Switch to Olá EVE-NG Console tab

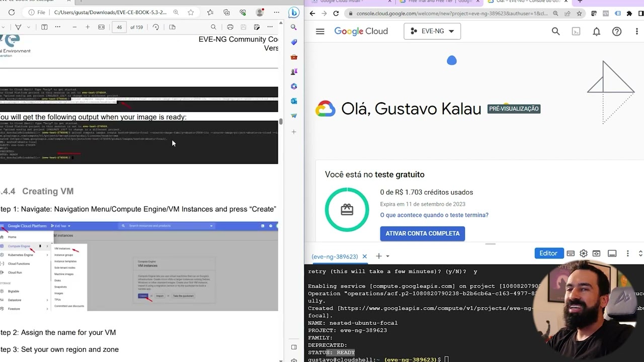tap(528, 2)
